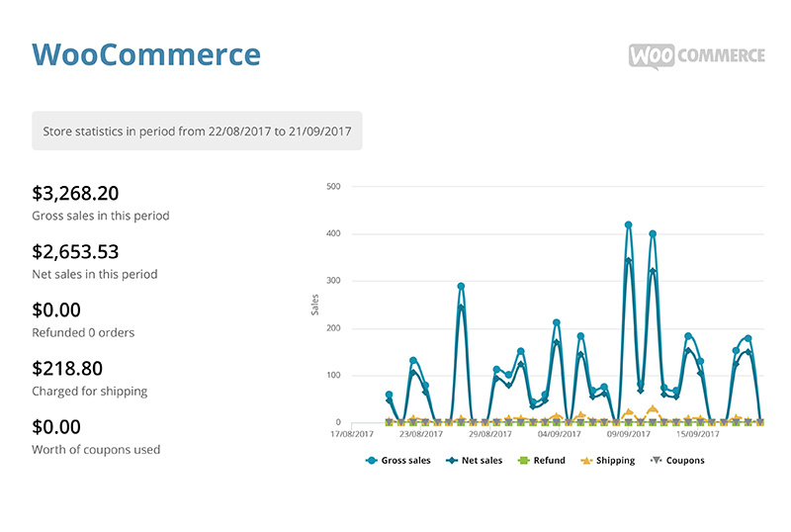Click the WooCommerce logo in the corner
Viewport: 791px width, 532px height.
coord(697,56)
